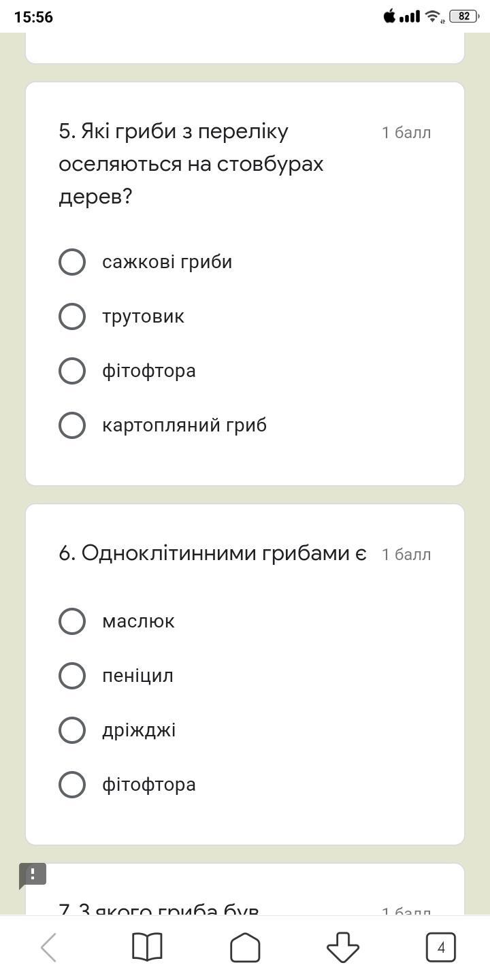Tap the question 6 title text
The height and width of the screenshot is (980, 490).
[212, 554]
